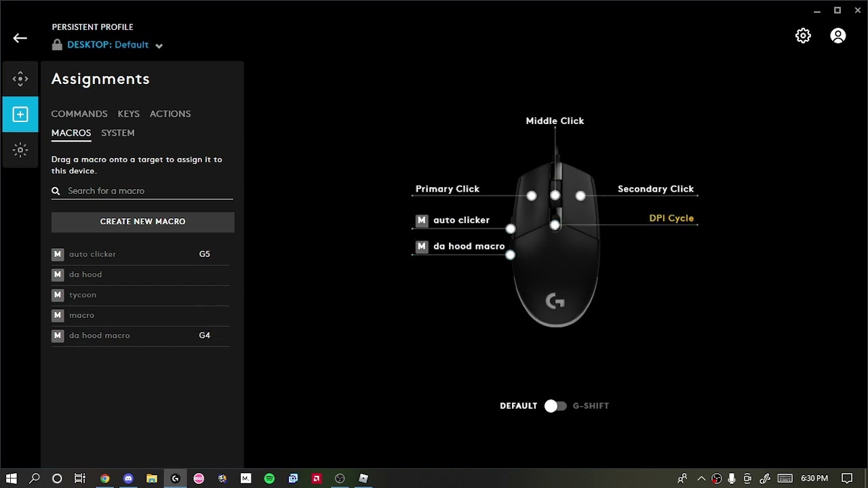Toggle the DEFAULT / G-SHIFT switch
Image resolution: width=868 pixels, height=488 pixels.
coord(555,406)
